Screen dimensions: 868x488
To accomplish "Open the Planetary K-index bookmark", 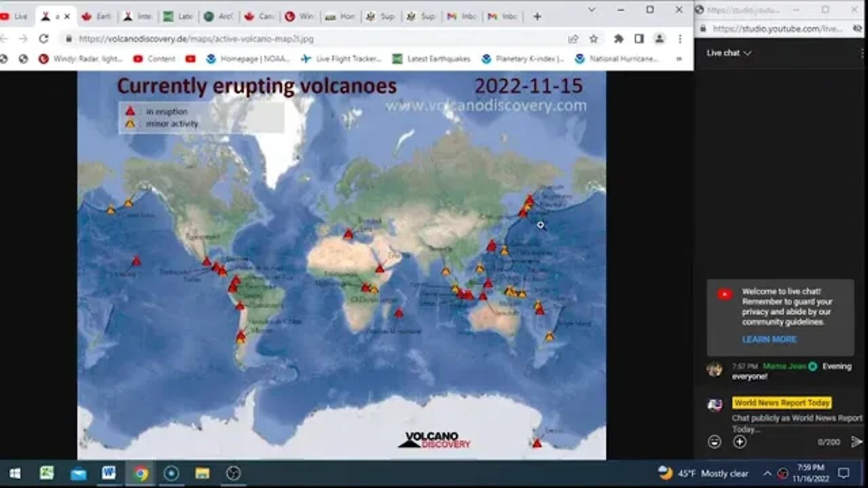I will (x=523, y=59).
